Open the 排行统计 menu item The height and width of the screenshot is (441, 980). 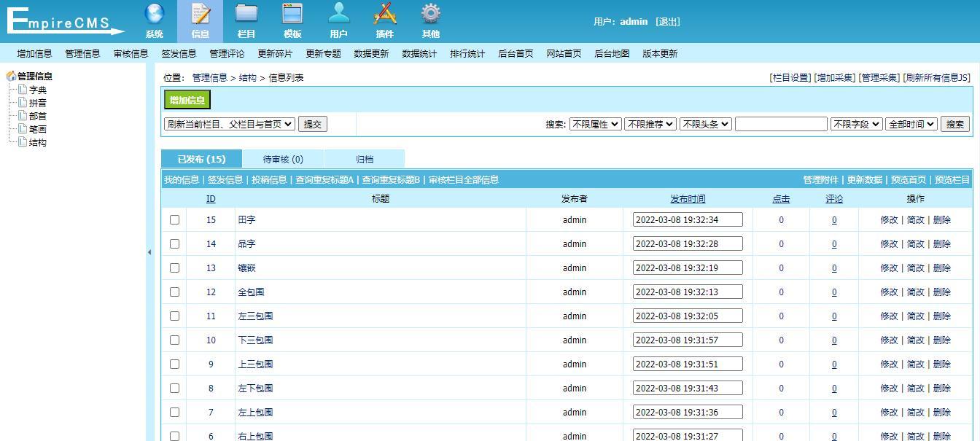point(467,53)
